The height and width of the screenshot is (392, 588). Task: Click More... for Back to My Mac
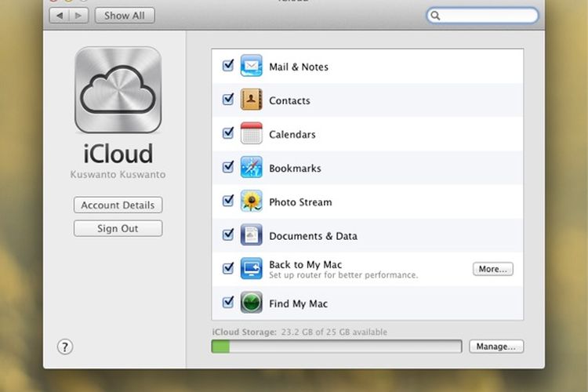(493, 269)
